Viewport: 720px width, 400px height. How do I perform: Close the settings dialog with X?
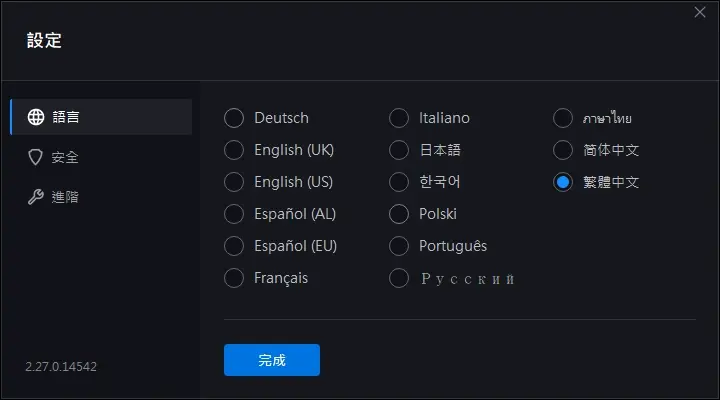click(700, 12)
